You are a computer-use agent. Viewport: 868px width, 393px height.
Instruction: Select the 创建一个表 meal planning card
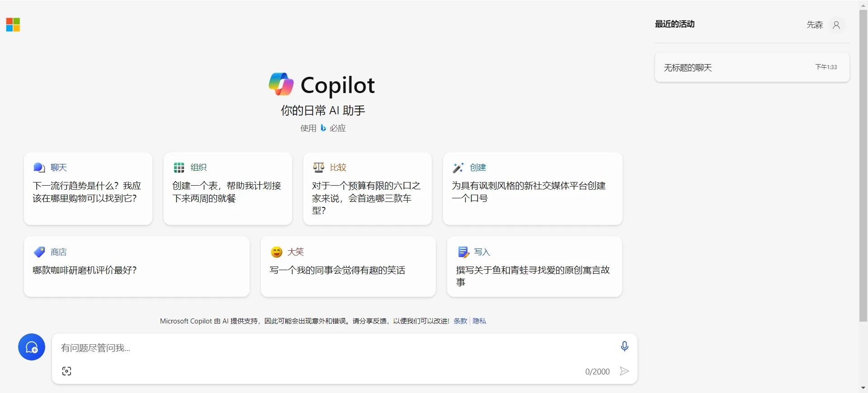tap(228, 188)
